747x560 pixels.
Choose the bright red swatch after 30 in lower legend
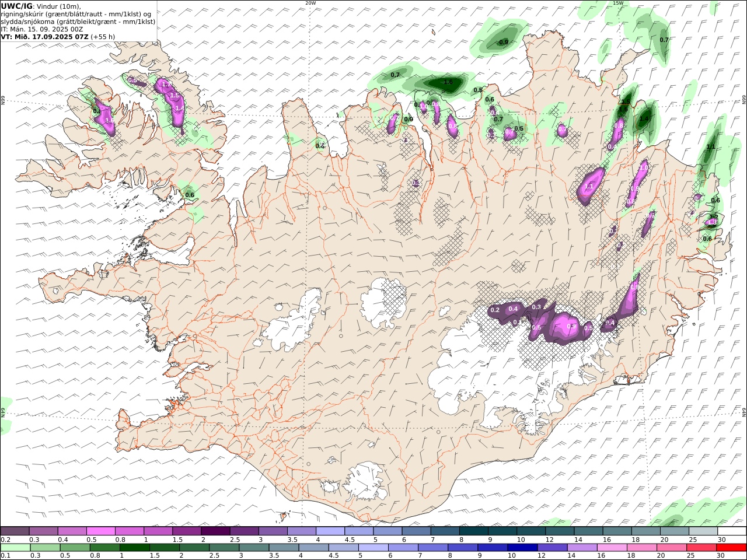[x=732, y=547]
